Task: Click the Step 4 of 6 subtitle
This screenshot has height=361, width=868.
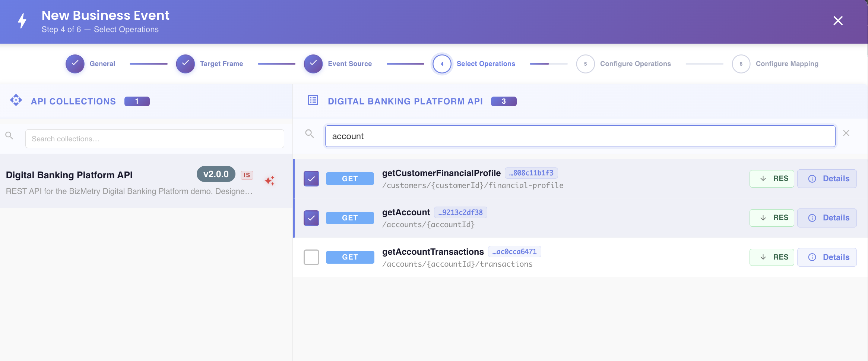Action: 100,29
